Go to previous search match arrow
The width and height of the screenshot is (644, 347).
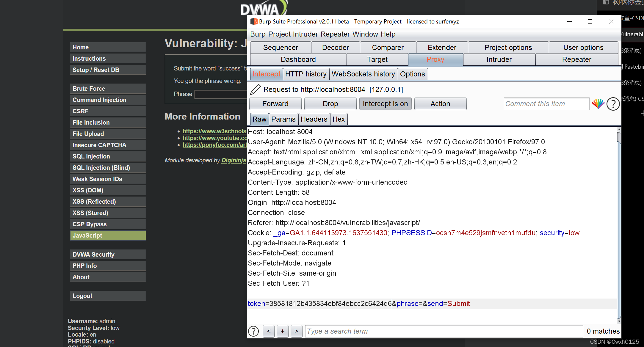click(269, 331)
